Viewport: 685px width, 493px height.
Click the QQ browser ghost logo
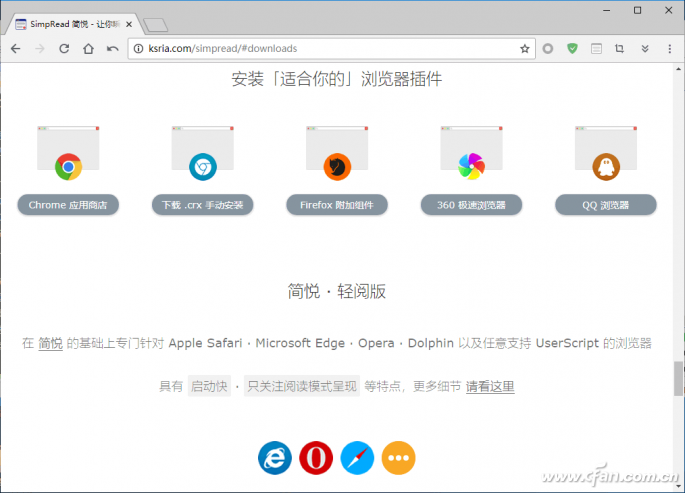[606, 166]
